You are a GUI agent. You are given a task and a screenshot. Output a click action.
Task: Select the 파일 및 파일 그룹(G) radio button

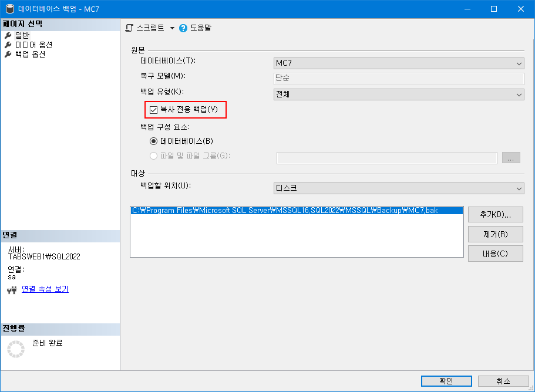154,156
